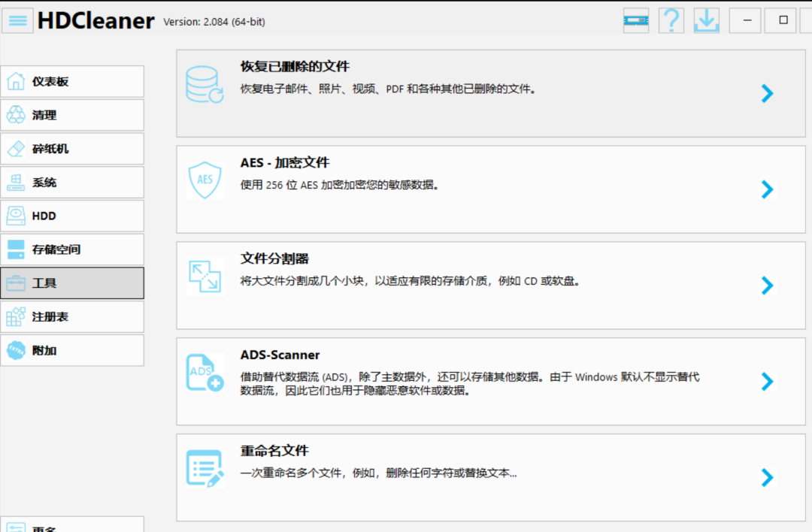Click the toolbox icon beside 工具

click(16, 283)
